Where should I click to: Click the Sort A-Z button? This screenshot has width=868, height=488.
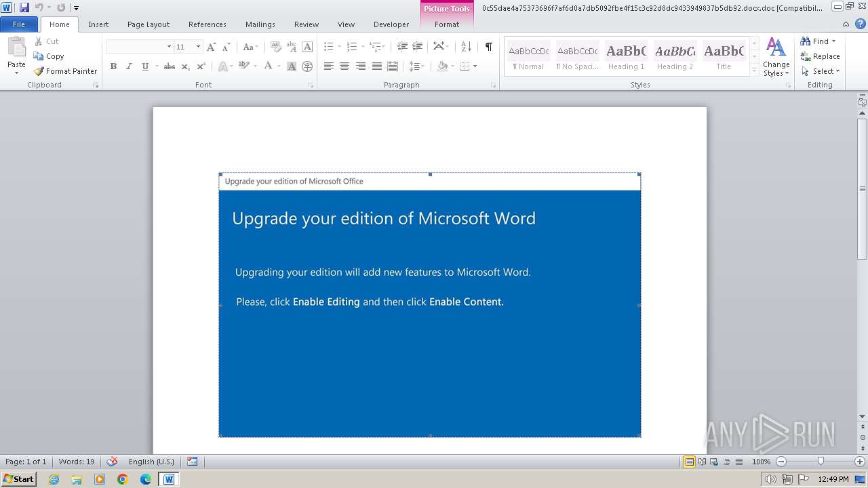coord(466,47)
